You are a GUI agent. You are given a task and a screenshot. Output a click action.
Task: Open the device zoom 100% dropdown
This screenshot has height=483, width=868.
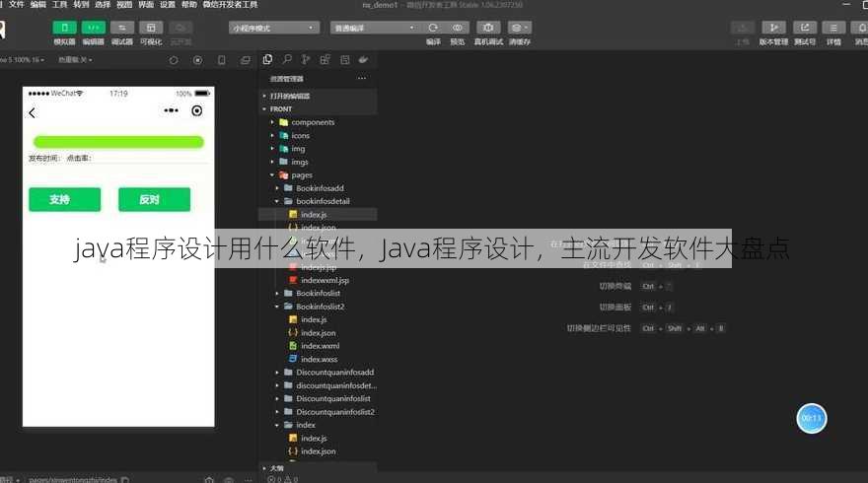(22, 60)
